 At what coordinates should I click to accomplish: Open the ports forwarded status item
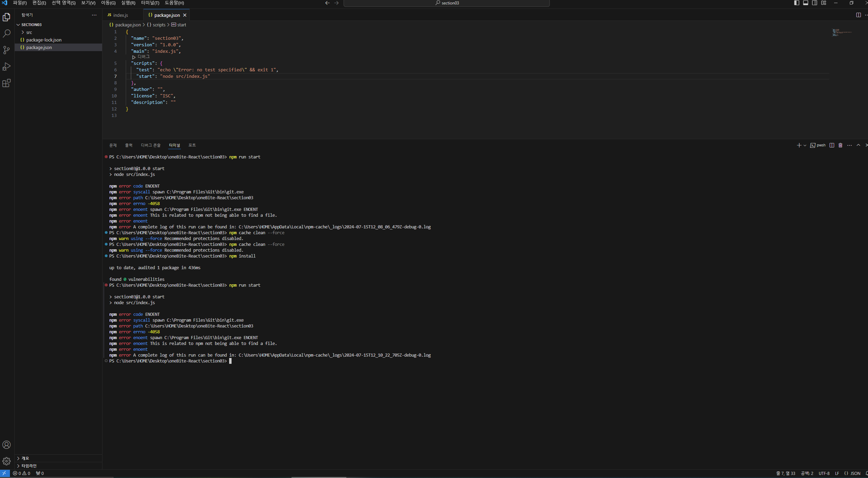(x=40, y=473)
